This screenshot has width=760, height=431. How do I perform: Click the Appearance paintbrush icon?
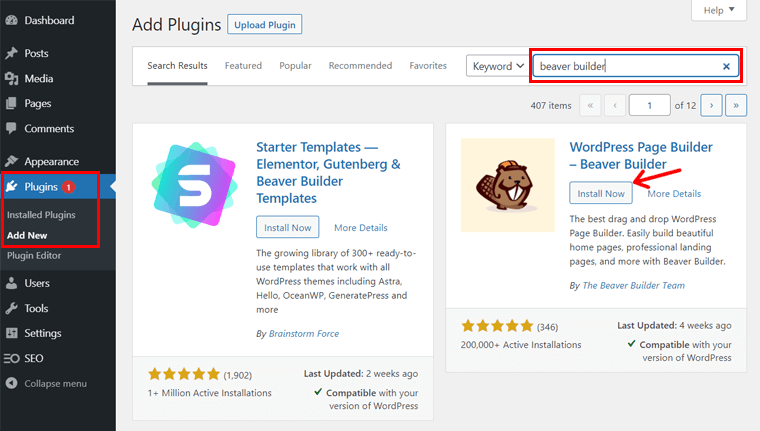pyautogui.click(x=11, y=161)
